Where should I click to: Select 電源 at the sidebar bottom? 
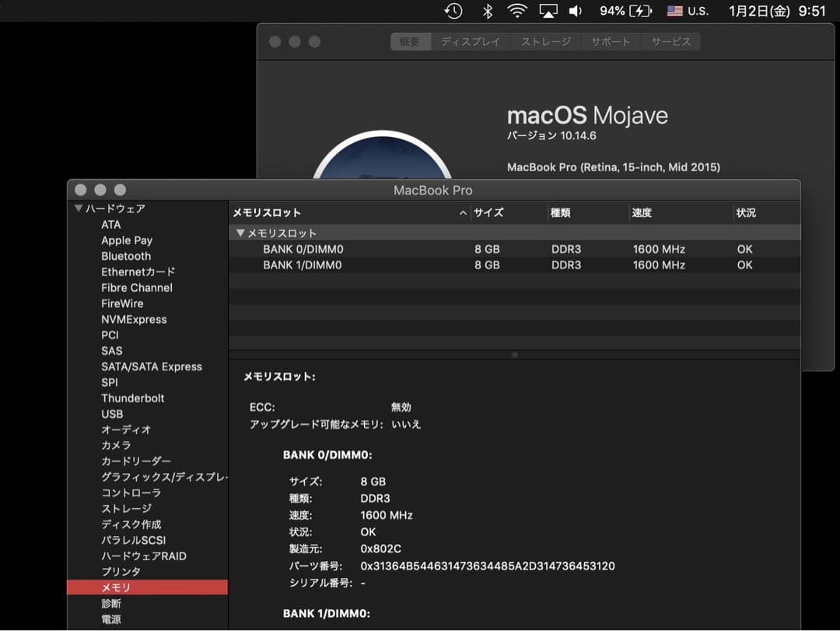[112, 619]
